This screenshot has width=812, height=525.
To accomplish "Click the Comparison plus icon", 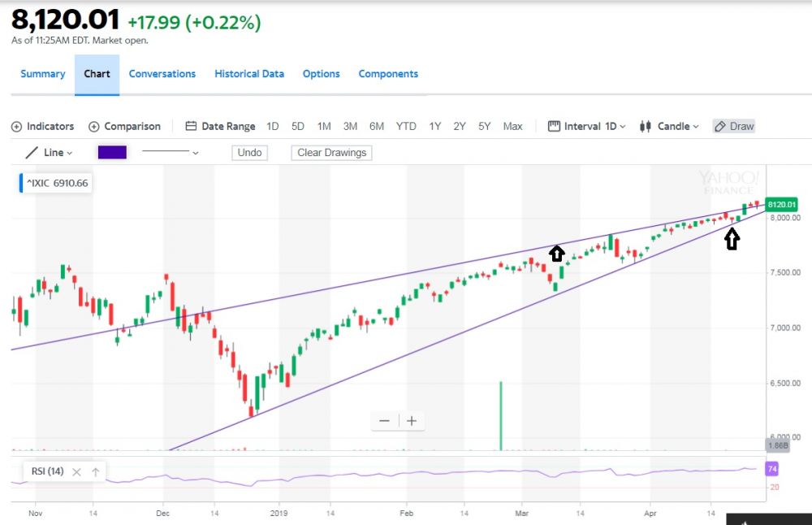I will (x=94, y=127).
